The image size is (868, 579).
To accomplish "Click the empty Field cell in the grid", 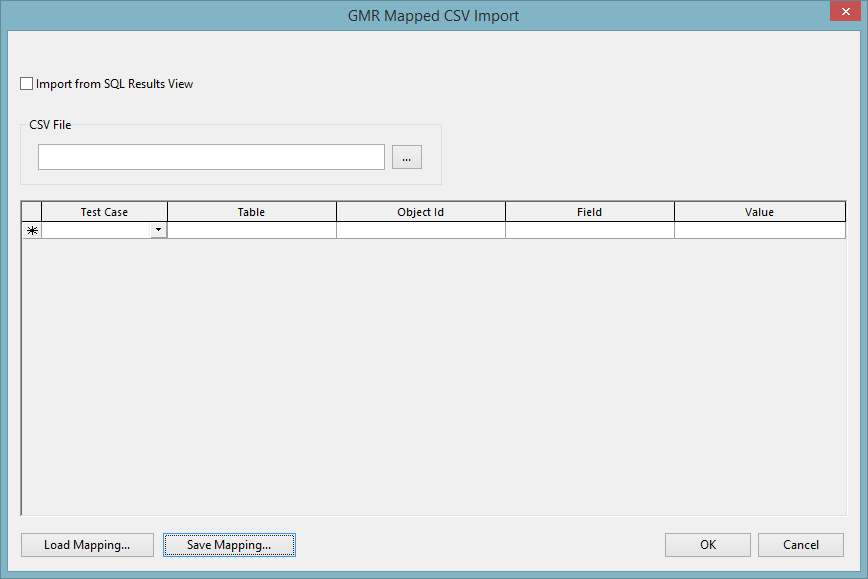I will 589,230.
